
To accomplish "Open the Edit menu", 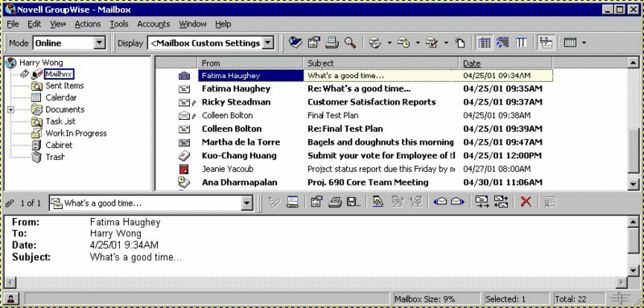I will point(34,24).
